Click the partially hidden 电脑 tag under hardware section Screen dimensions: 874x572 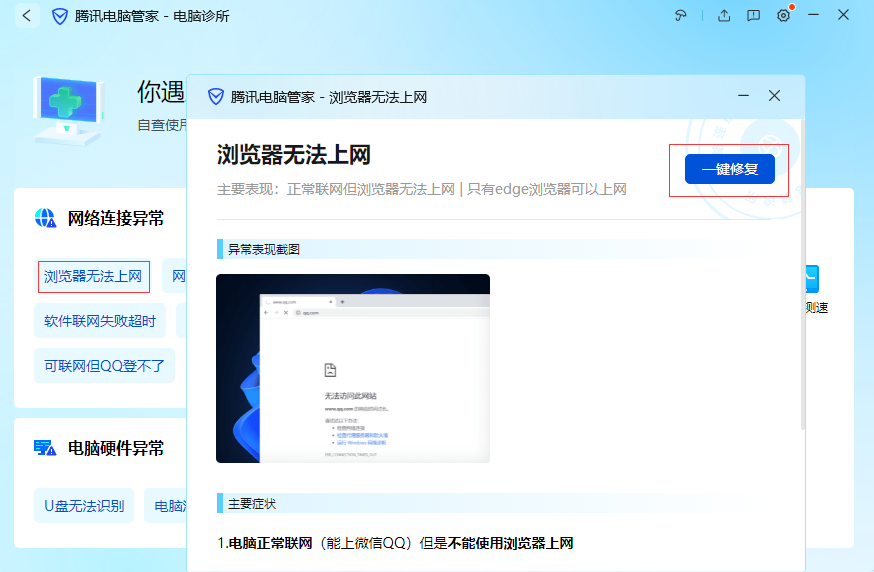(166, 506)
